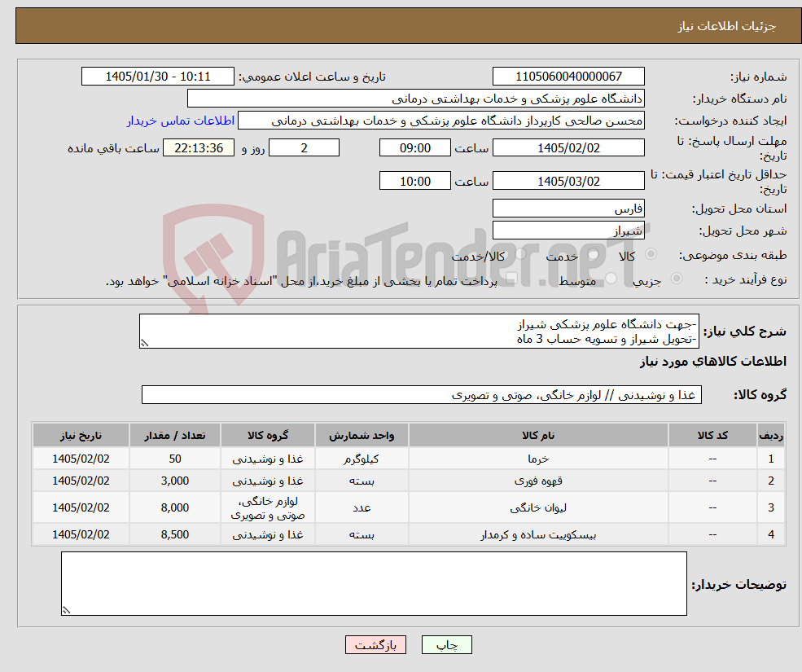Click the remaining time field 22:13:36

(199, 148)
